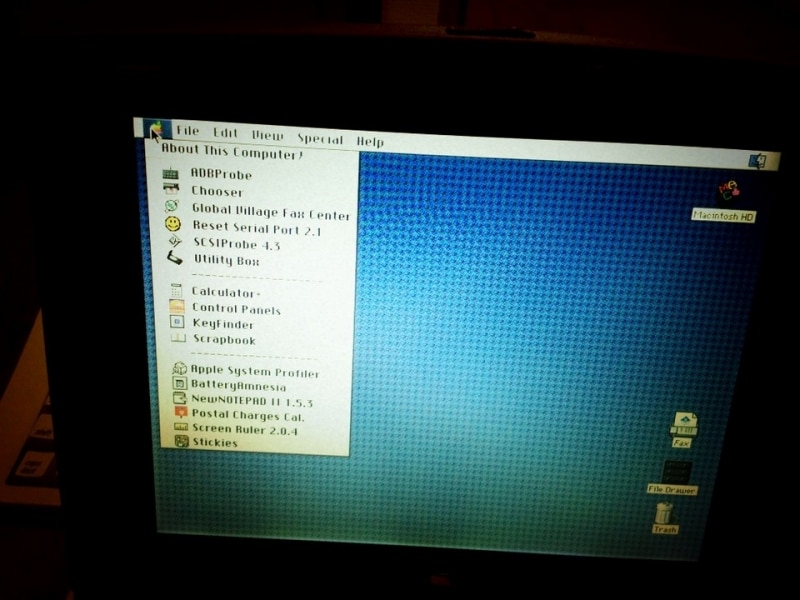Open the Macintosh HD desktop icon
The image size is (800, 600).
729,191
